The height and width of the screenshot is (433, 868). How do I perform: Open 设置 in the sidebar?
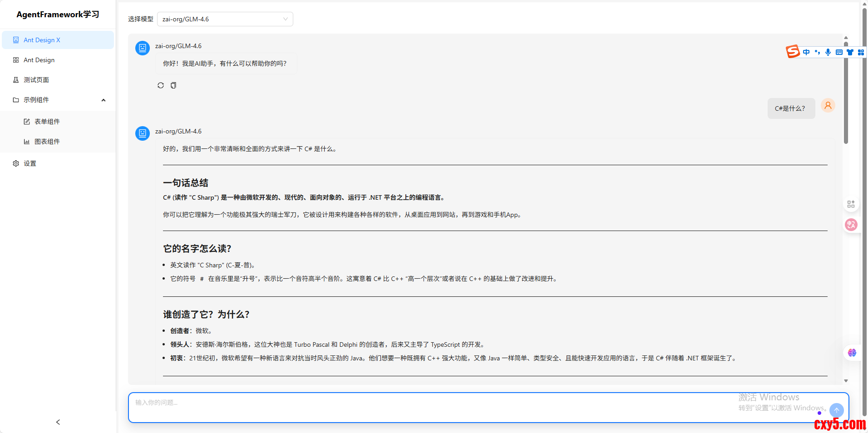click(58, 163)
